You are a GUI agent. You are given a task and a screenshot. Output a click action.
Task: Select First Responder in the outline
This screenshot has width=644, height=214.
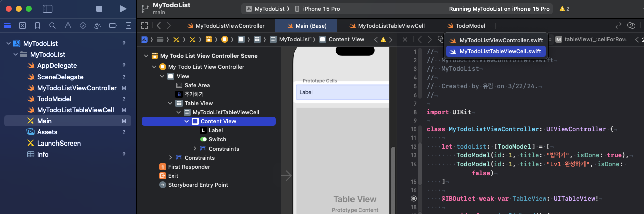click(185, 167)
